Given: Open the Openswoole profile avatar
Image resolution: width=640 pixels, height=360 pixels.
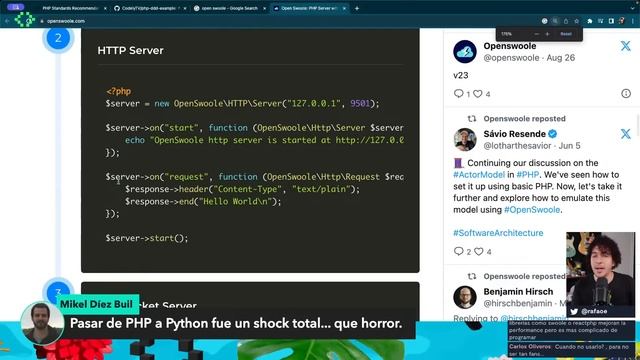Looking at the screenshot, I should pyautogui.click(x=464, y=51).
